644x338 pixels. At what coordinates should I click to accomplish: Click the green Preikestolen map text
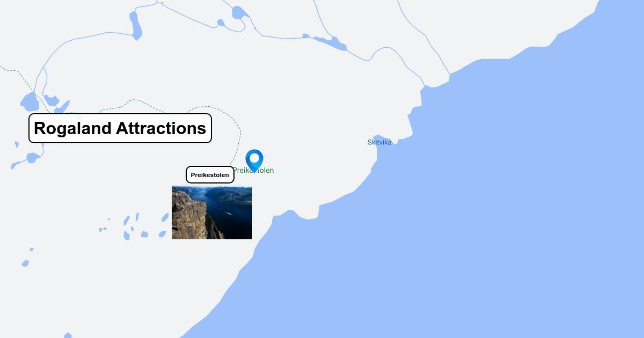253,170
